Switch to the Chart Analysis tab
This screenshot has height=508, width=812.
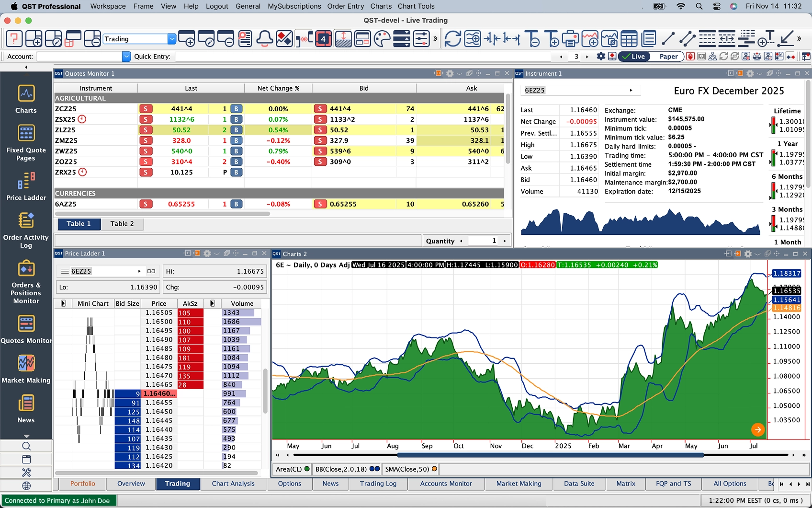click(233, 484)
